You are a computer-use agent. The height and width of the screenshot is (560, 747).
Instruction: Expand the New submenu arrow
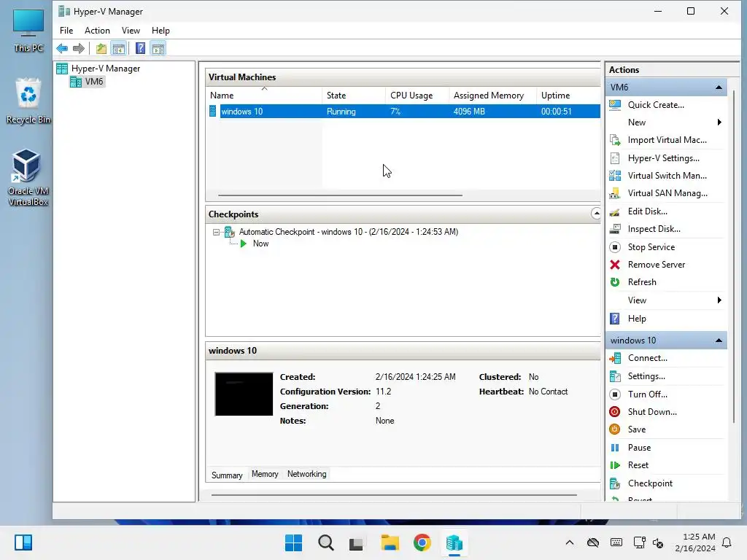719,122
